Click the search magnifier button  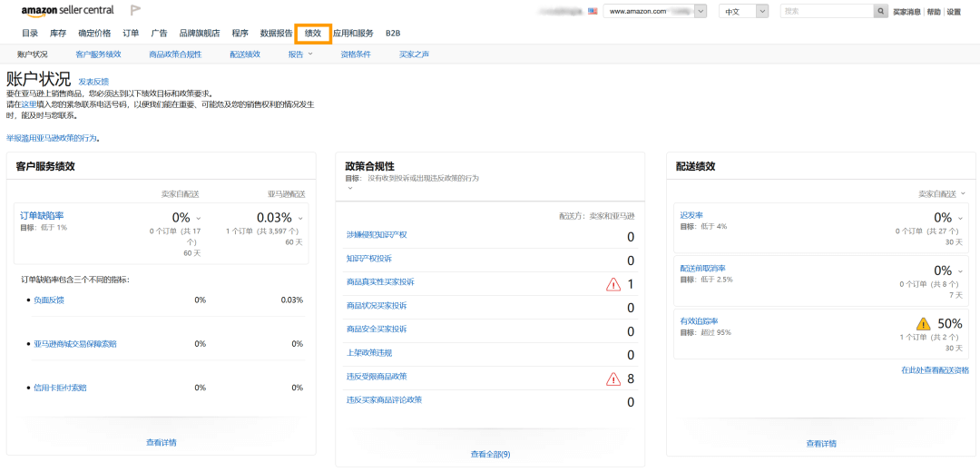tap(880, 12)
